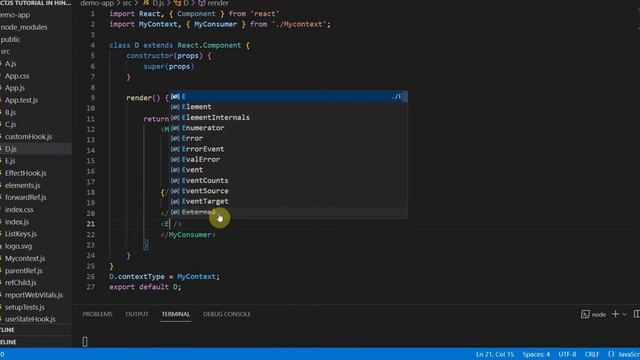Expand the public folder
Viewport: 640px width, 360px height.
(x=10, y=40)
